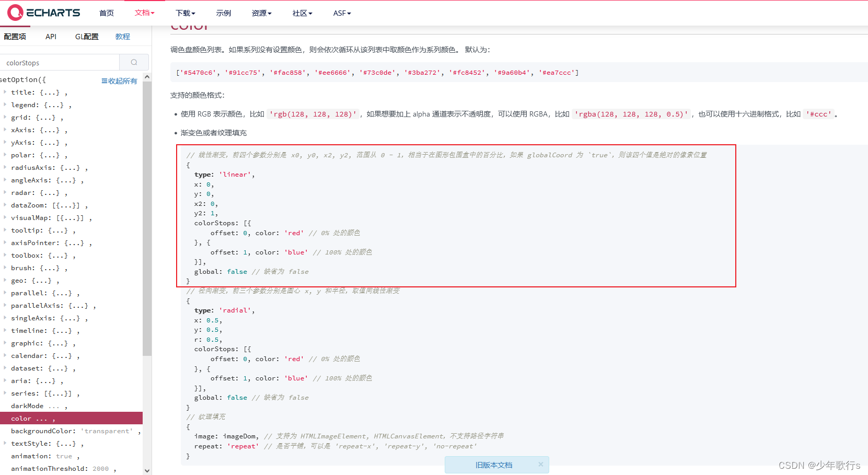Image resolution: width=868 pixels, height=475 pixels.
Task: Switch to the GL配置 tab
Action: (x=86, y=37)
